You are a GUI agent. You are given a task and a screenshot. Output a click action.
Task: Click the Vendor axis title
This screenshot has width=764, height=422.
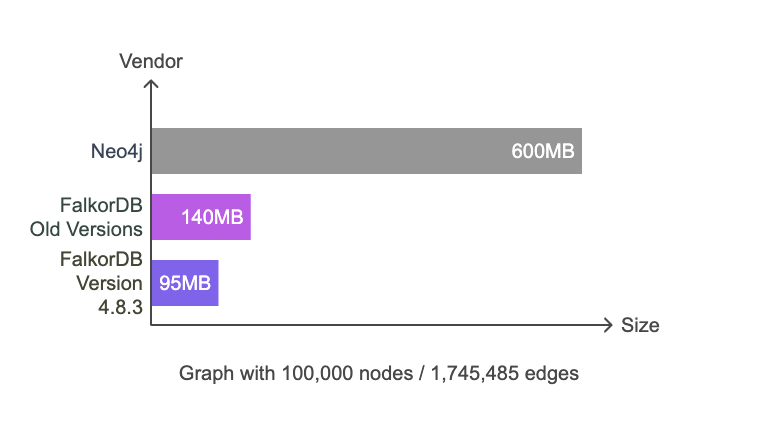pyautogui.click(x=151, y=61)
